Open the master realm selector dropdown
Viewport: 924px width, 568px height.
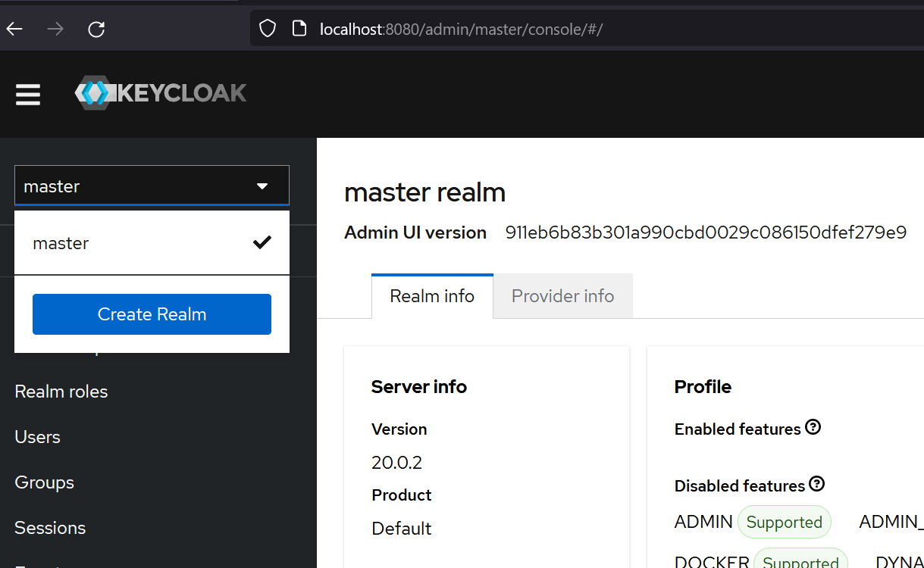[x=152, y=186]
